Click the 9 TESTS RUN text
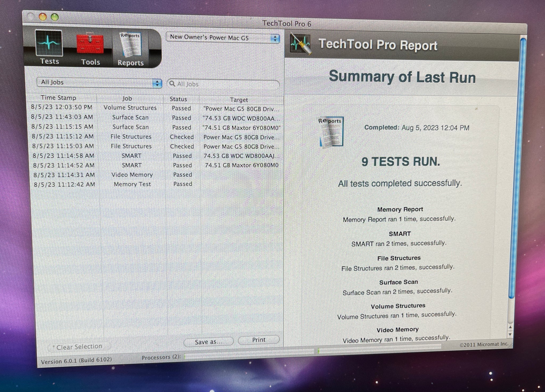Viewport: 545px width, 392px height. point(401,162)
